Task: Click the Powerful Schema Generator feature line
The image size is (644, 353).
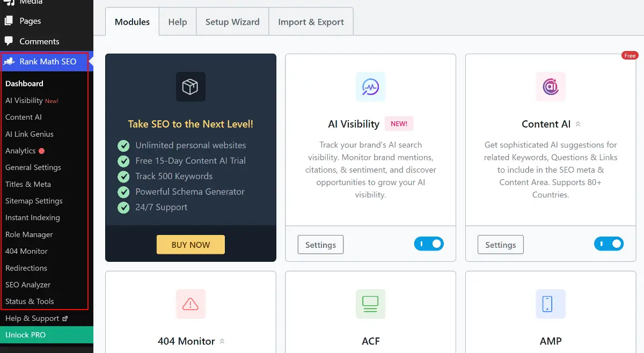Action: [190, 192]
